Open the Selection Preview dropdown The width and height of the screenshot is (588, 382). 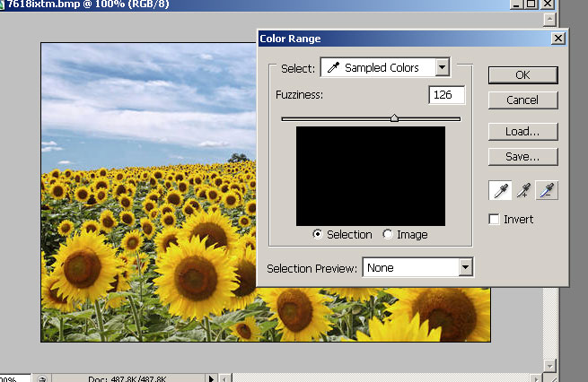click(x=417, y=267)
